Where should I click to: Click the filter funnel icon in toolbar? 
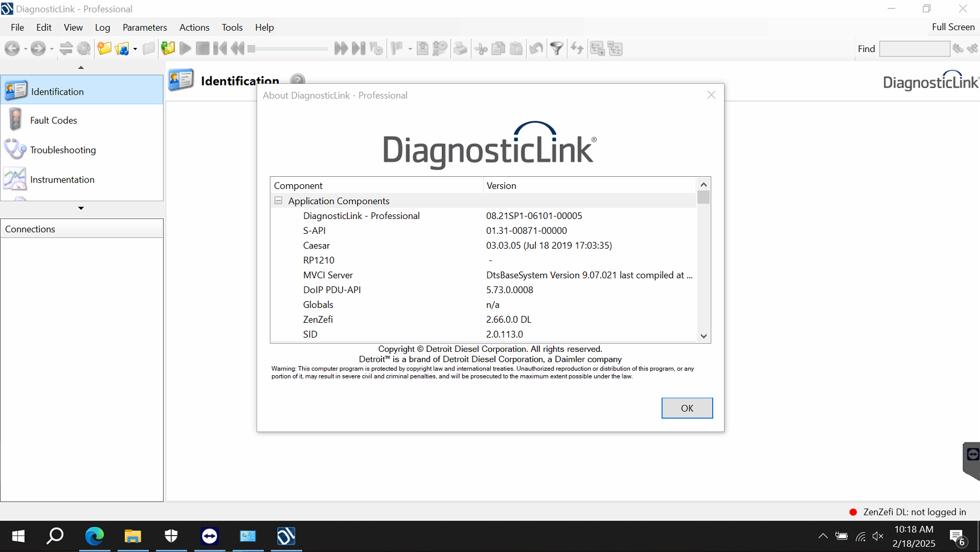(x=556, y=48)
